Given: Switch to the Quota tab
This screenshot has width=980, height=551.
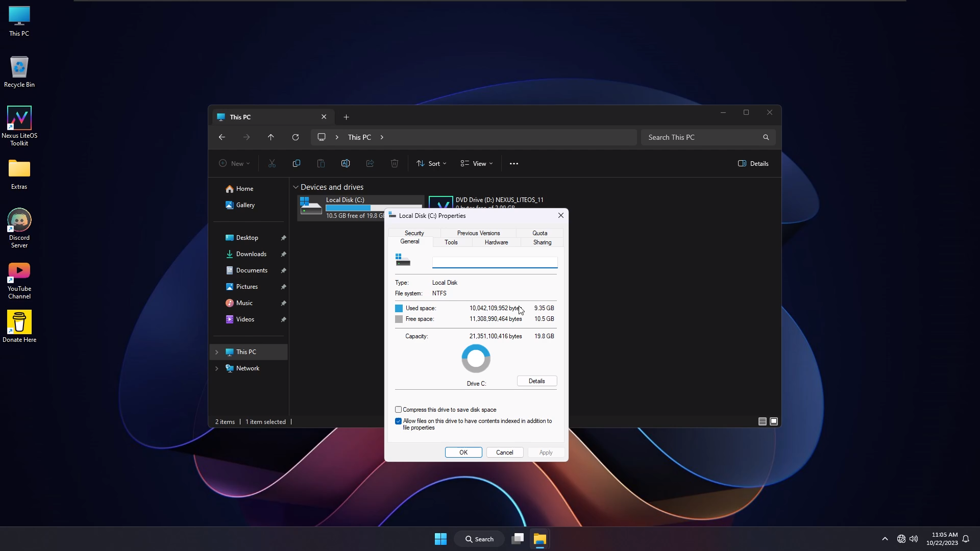Looking at the screenshot, I should (540, 233).
